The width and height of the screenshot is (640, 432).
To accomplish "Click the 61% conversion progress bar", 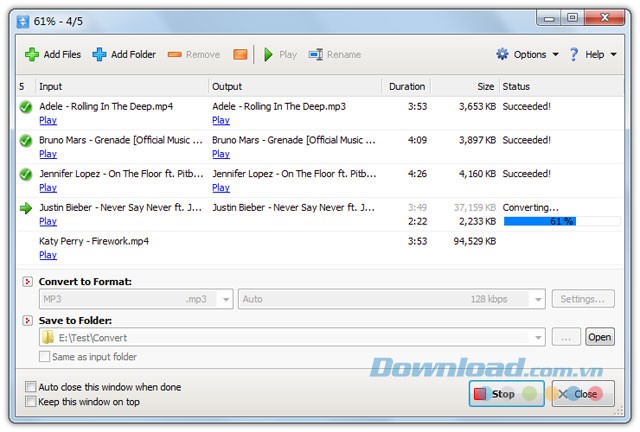I will (x=562, y=221).
